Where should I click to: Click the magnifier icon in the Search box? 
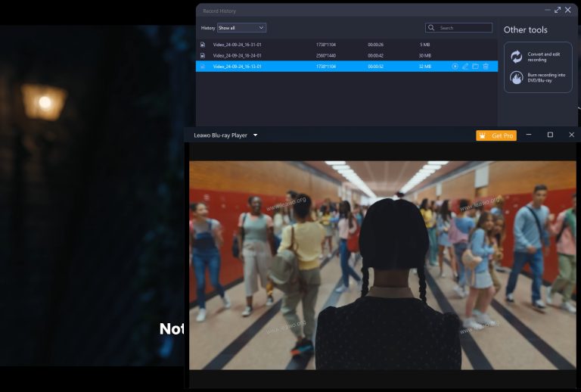pyautogui.click(x=431, y=28)
